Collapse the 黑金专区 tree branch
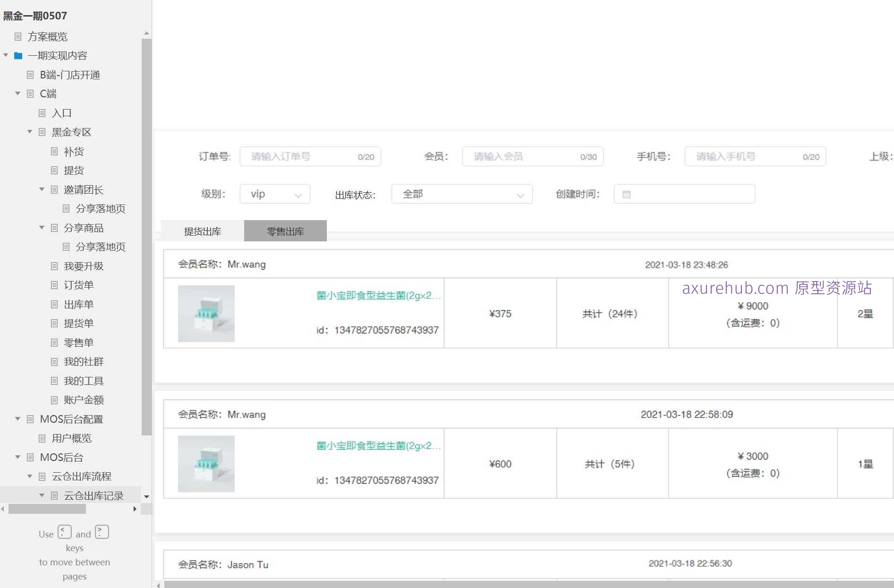Image resolution: width=894 pixels, height=588 pixels. point(30,132)
